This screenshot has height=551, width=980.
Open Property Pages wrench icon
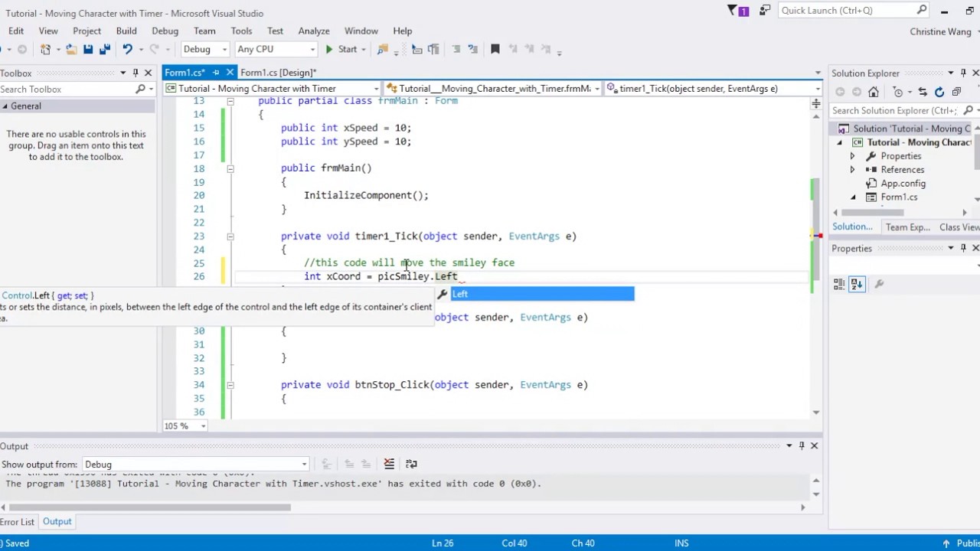point(879,284)
